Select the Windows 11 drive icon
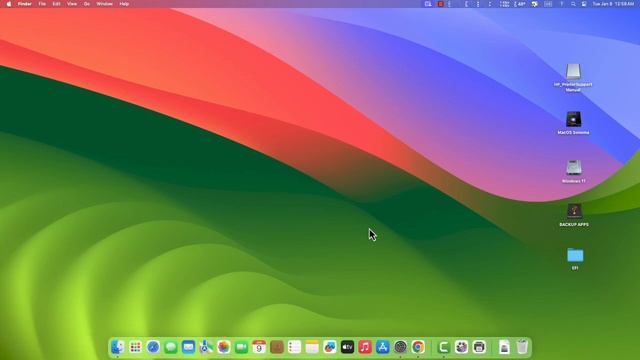This screenshot has height=360, width=640. [574, 168]
